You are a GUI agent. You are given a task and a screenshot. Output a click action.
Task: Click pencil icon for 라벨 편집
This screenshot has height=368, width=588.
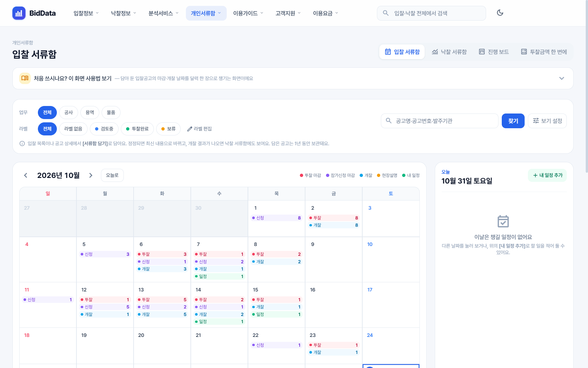[x=189, y=129]
